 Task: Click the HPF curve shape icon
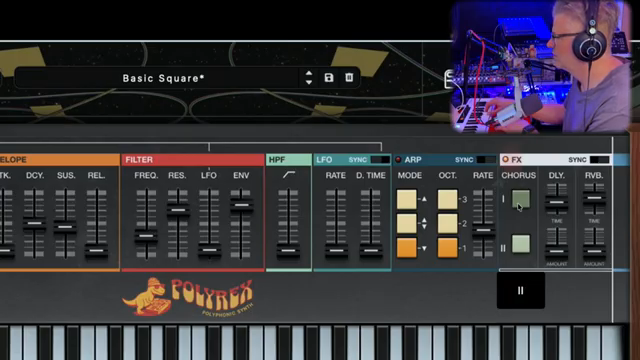(x=289, y=175)
